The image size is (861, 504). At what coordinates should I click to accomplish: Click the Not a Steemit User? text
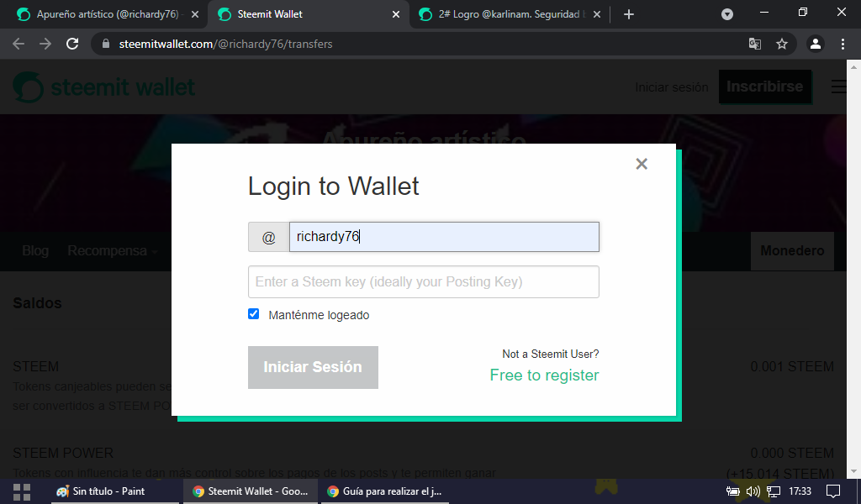[x=550, y=354]
